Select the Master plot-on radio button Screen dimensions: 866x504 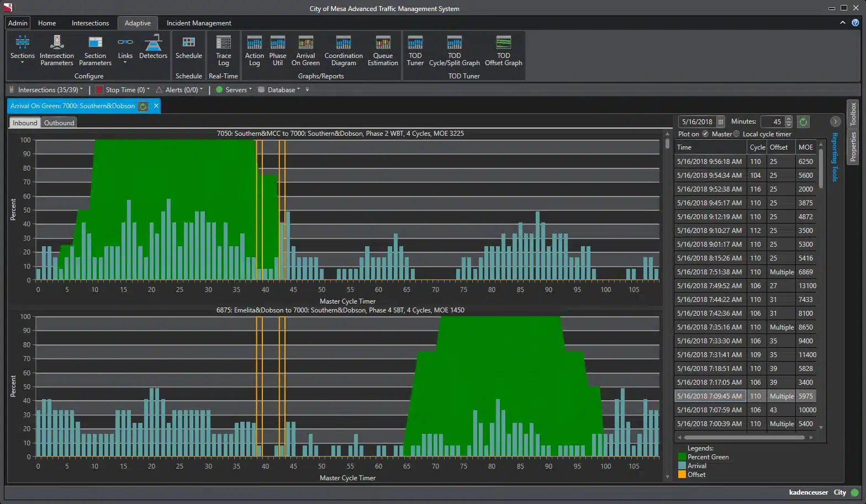[705, 134]
